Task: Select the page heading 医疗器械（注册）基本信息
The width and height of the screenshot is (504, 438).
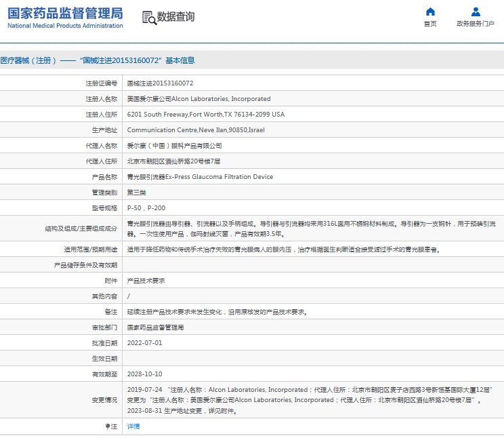Action: tap(98, 60)
